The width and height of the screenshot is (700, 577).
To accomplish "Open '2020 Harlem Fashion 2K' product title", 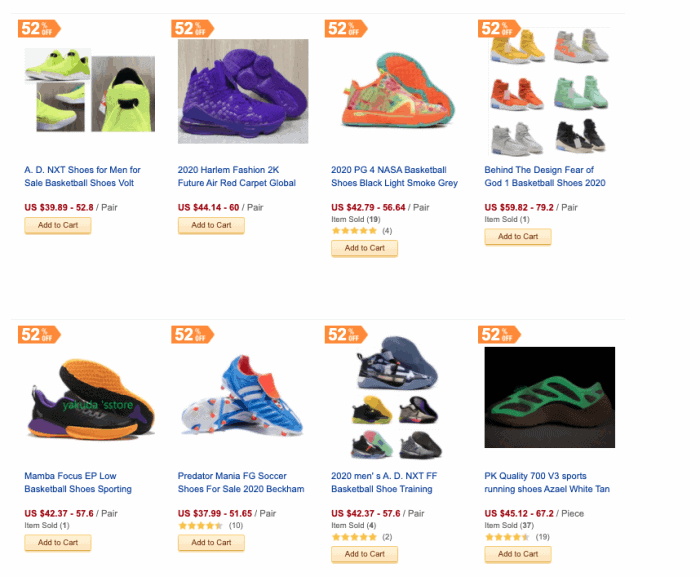I will [x=237, y=176].
